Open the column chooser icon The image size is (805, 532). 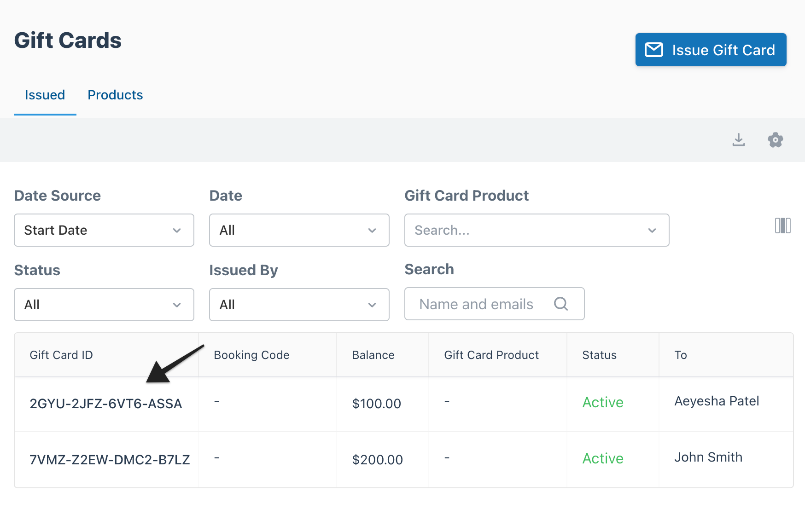coord(782,226)
